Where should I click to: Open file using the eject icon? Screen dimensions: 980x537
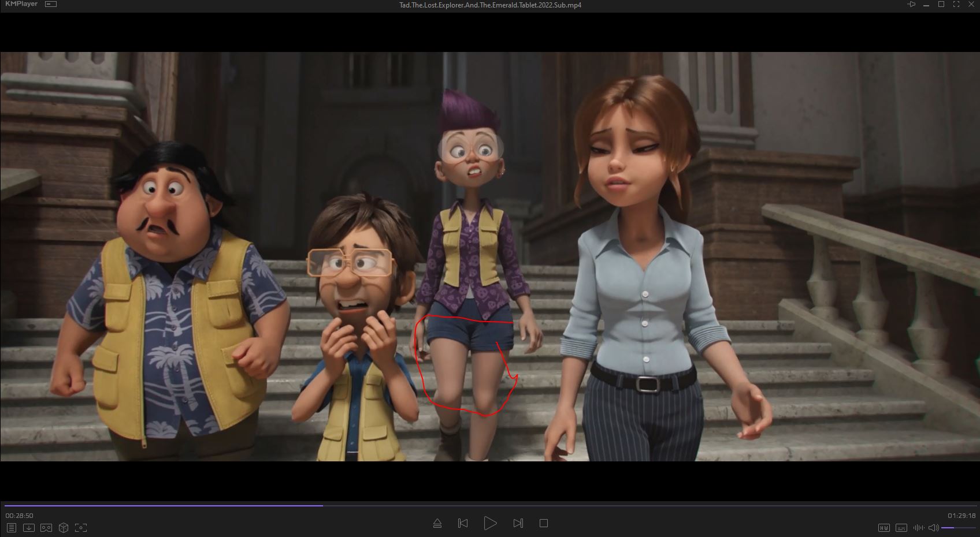coord(437,523)
